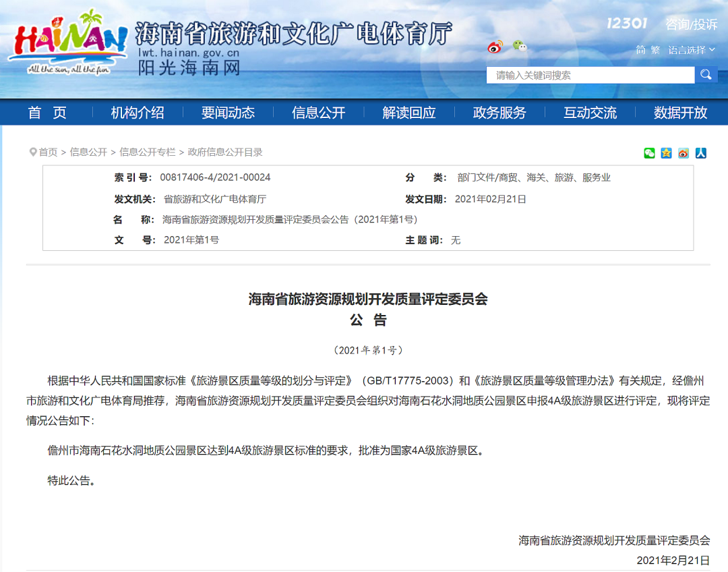Click the signature date 2021年2月21日
Viewport: 728px width, 572px height.
point(673,561)
